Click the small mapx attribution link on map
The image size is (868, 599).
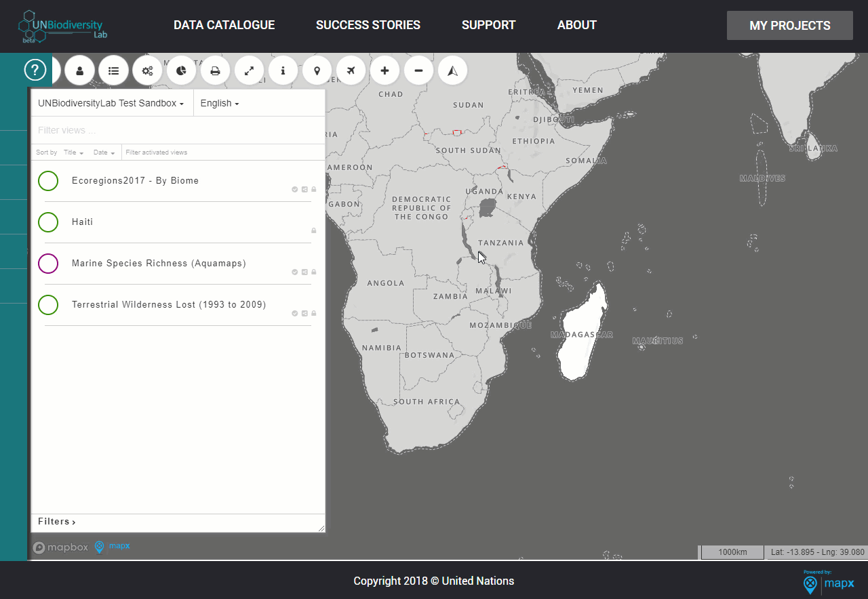pyautogui.click(x=112, y=547)
